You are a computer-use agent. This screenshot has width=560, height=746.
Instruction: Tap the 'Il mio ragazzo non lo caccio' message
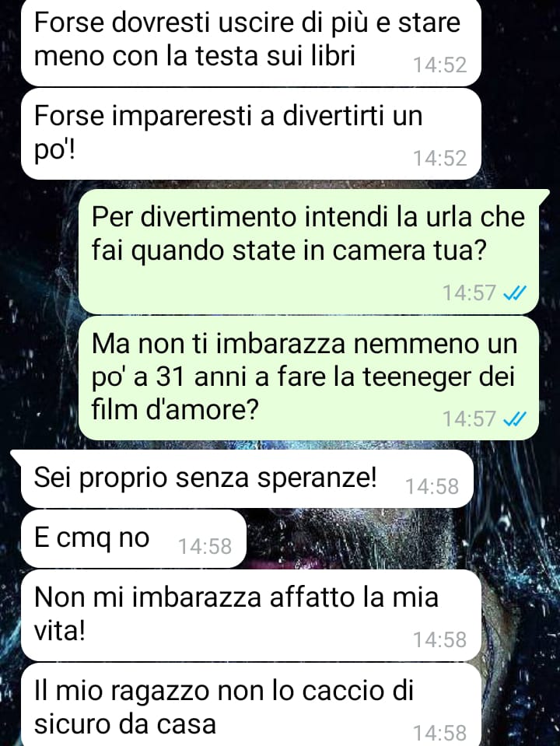(251, 706)
